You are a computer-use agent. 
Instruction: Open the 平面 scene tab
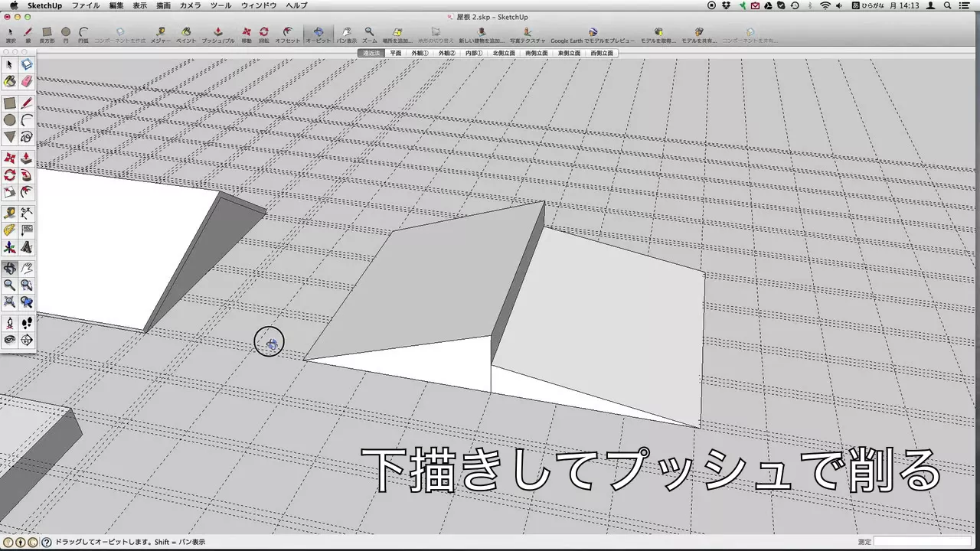395,54
